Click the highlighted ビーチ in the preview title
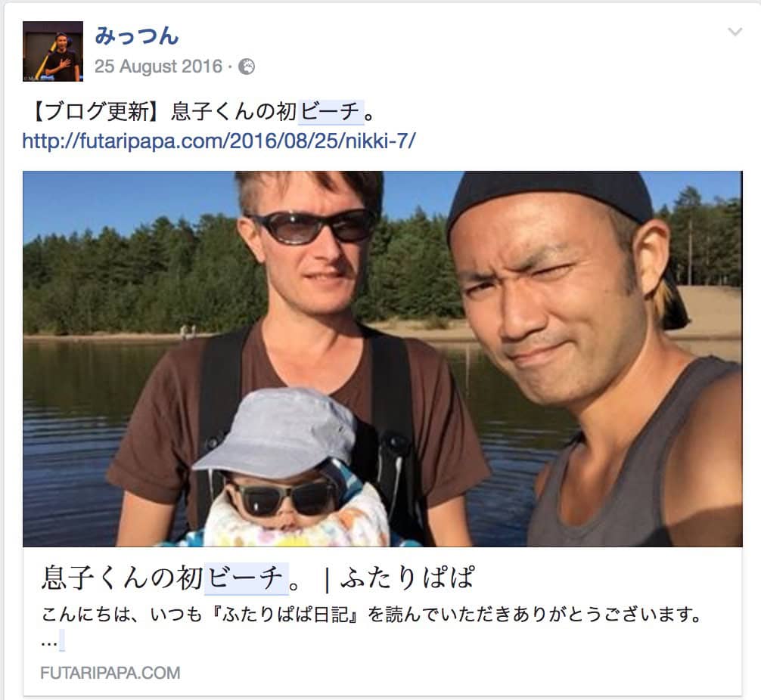The image size is (761, 700). (x=246, y=578)
